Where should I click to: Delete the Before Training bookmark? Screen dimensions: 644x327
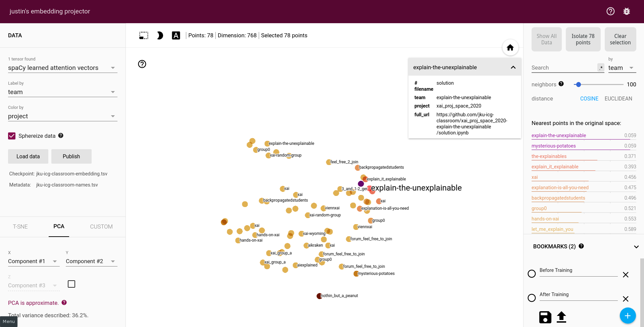click(x=626, y=275)
